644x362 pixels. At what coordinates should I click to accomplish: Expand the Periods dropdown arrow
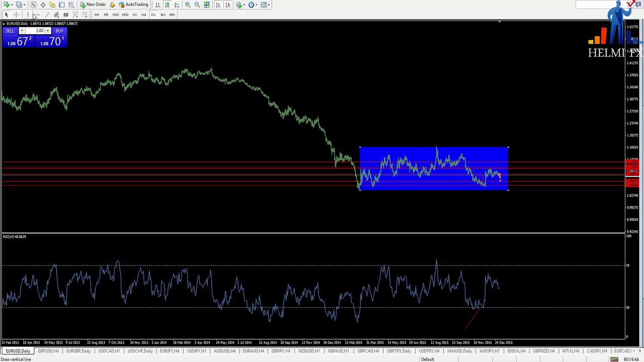(x=256, y=5)
